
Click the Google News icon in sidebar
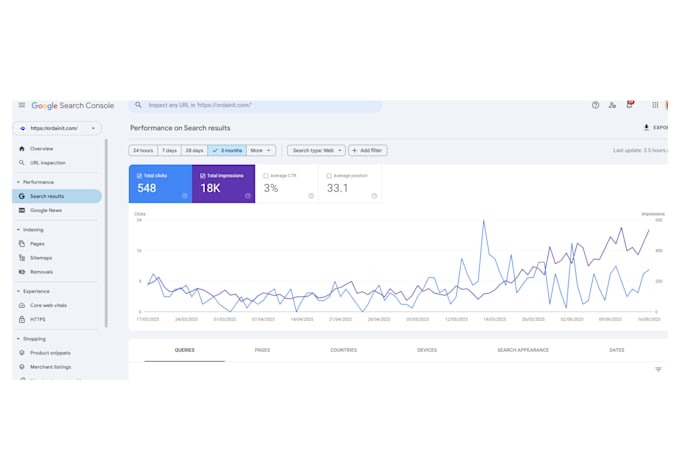click(x=22, y=210)
